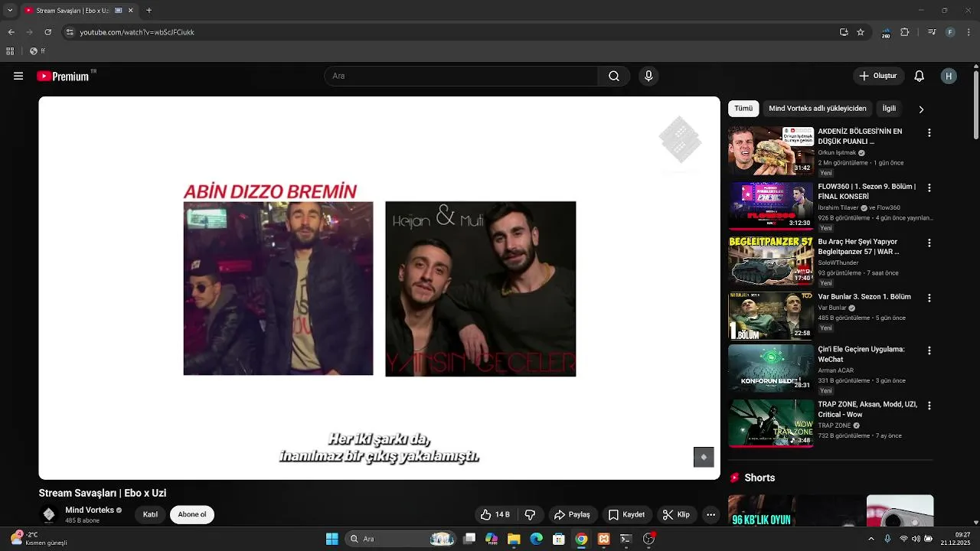Image resolution: width=980 pixels, height=551 pixels.
Task: Subscribe with Abone ol button
Action: (192, 514)
